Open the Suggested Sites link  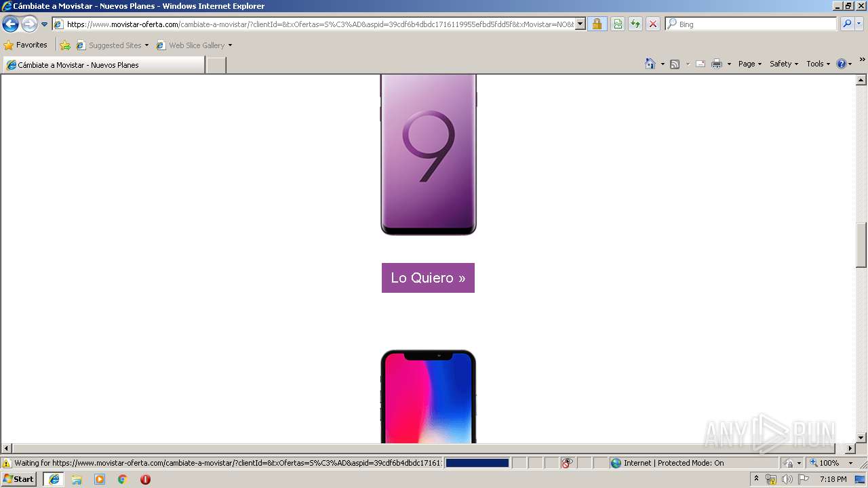point(112,45)
